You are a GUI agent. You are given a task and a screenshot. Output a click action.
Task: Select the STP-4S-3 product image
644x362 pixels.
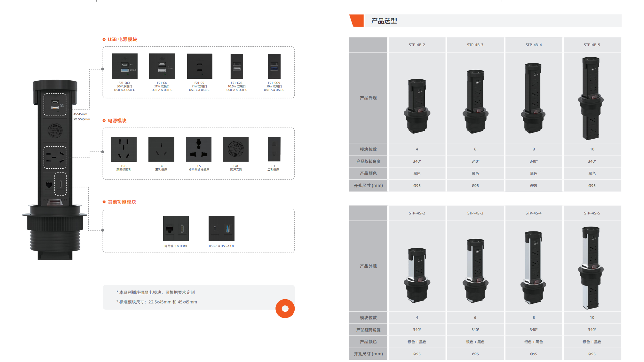tap(475, 270)
